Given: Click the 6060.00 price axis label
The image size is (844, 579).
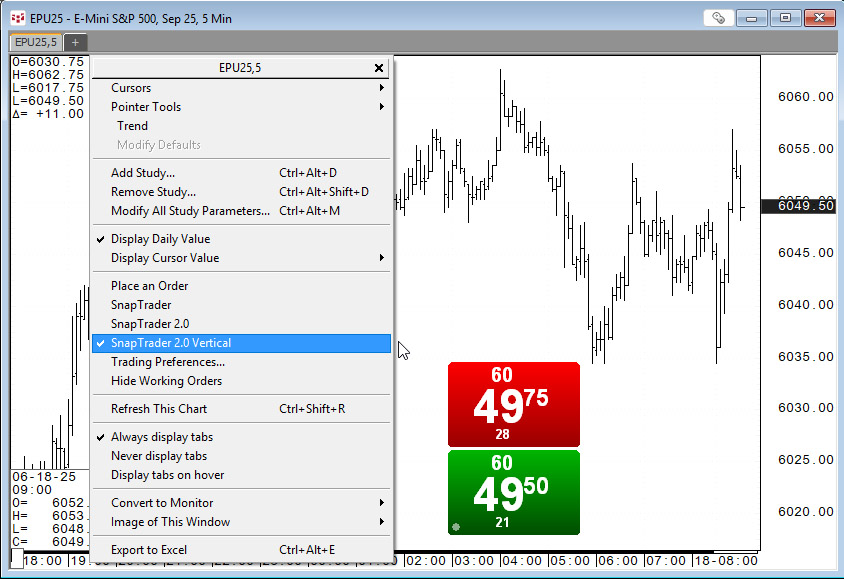Looking at the screenshot, I should pyautogui.click(x=806, y=97).
